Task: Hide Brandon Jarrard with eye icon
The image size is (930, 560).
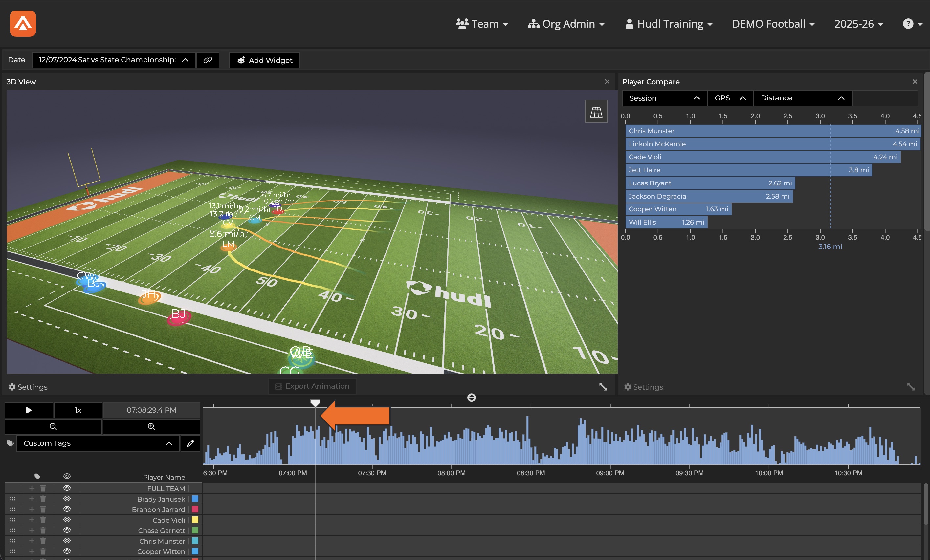Action: [x=67, y=509]
